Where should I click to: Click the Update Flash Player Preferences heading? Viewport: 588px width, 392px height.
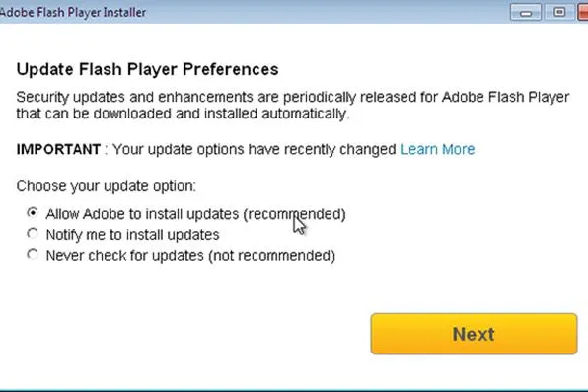147,69
